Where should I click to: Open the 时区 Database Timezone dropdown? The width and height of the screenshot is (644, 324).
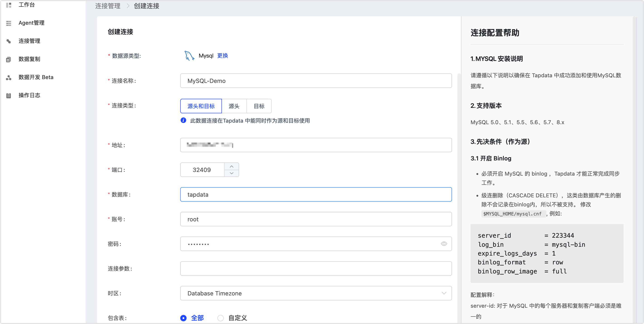[x=316, y=293]
